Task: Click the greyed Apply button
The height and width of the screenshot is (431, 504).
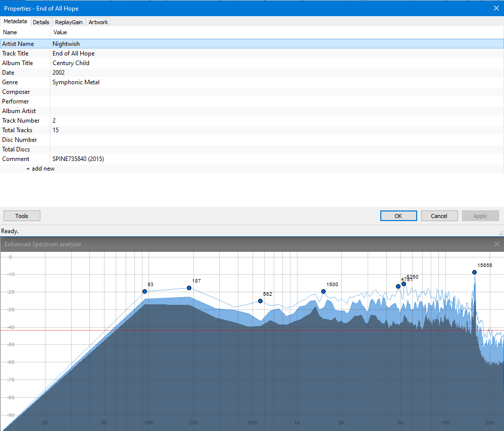Action: click(x=480, y=216)
